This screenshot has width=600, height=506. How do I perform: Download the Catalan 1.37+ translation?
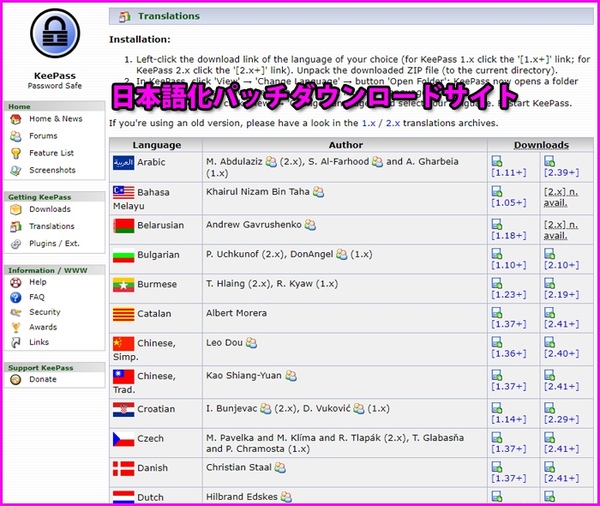click(x=509, y=324)
